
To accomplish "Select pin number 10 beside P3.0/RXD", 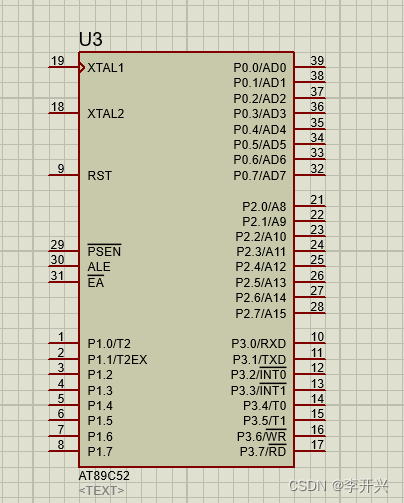I will 317,337.
